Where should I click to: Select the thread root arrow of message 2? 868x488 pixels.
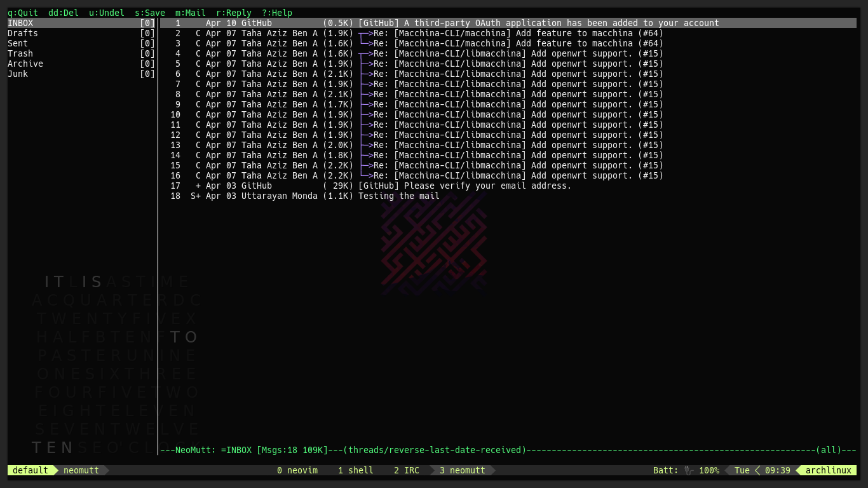point(365,33)
